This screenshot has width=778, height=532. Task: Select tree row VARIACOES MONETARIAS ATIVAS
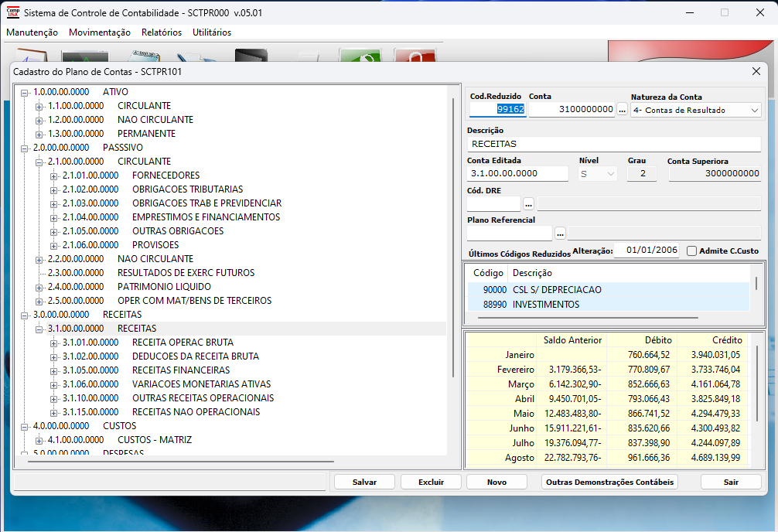pos(201,384)
